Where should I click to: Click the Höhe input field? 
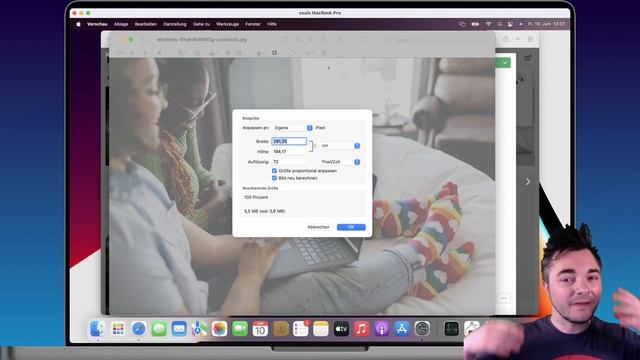(x=289, y=151)
